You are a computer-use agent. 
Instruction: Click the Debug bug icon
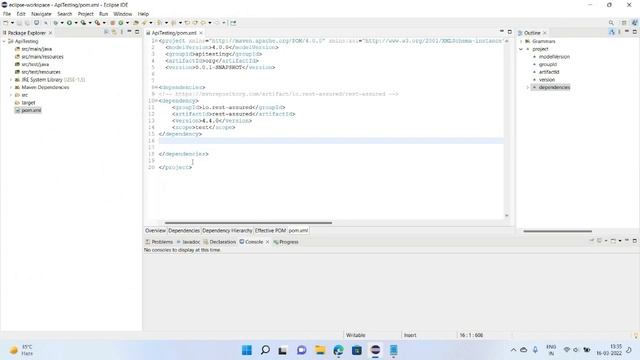tap(56, 23)
